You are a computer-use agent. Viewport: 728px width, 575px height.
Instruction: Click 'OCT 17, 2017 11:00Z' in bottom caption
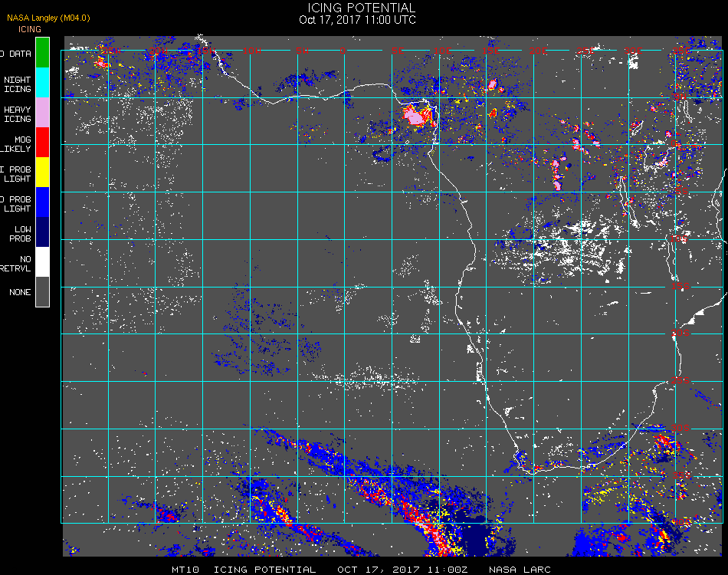(x=402, y=570)
